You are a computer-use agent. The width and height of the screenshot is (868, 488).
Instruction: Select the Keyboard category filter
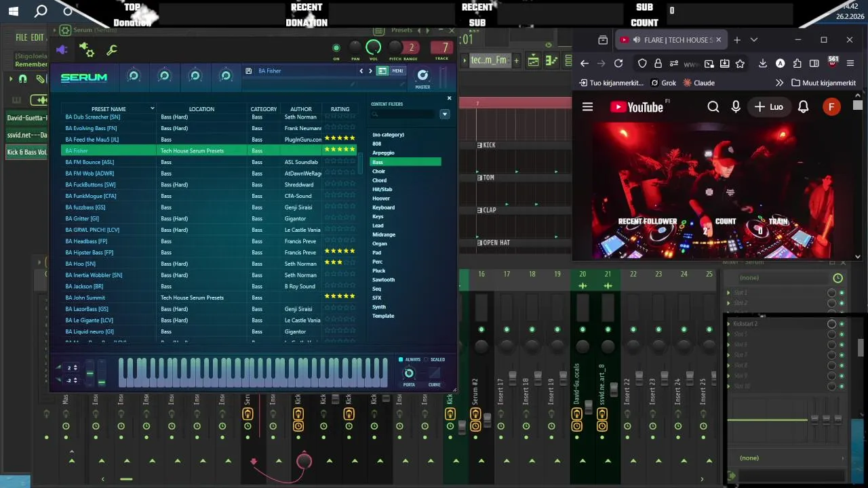pyautogui.click(x=383, y=207)
